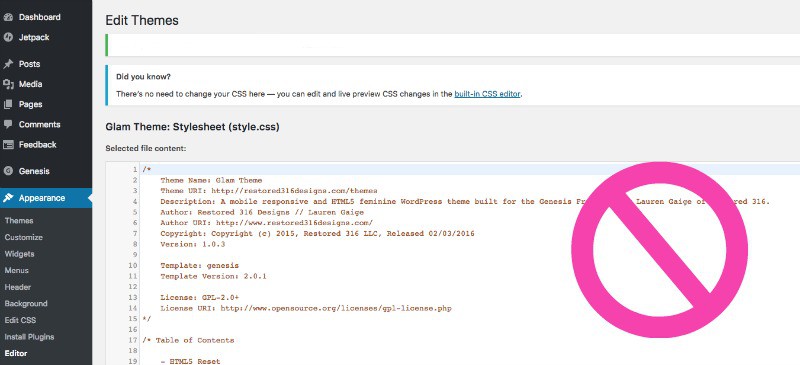Click the Glam Theme: Stylesheet (style.css) heading
This screenshot has width=800, height=365.
[192, 127]
